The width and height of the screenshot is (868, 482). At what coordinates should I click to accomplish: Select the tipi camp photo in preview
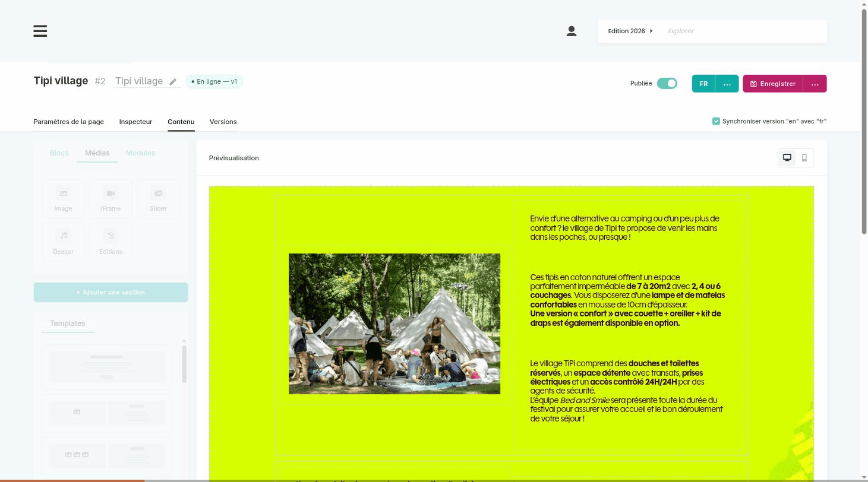pos(394,324)
